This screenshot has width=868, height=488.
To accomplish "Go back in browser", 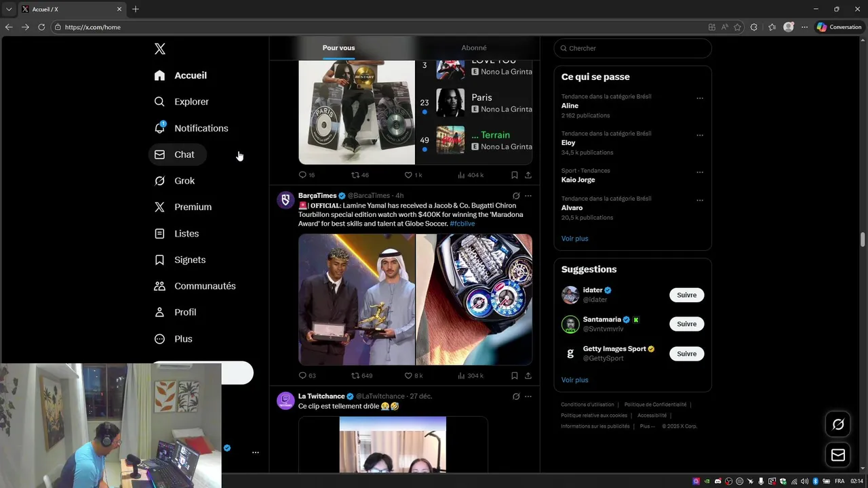I will [x=9, y=27].
